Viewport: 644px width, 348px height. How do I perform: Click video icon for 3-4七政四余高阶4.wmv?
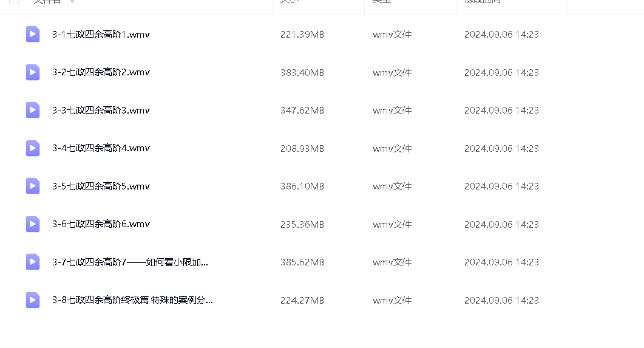click(x=32, y=148)
